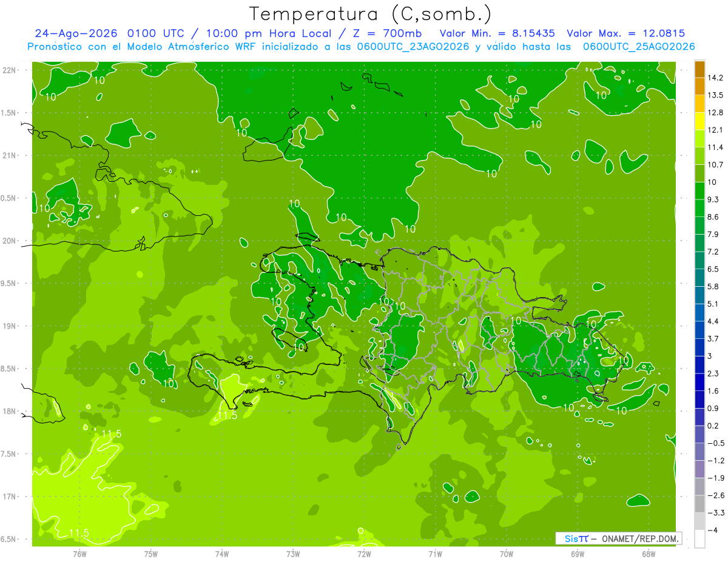Select the teal scale segment between 6.5 and 5.8

tap(699, 278)
